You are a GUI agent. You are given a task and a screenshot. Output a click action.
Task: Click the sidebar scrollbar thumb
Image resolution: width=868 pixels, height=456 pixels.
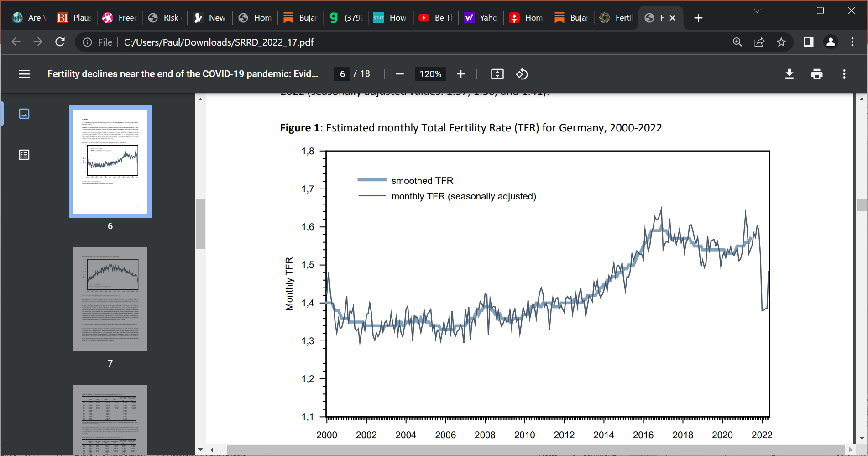200,224
